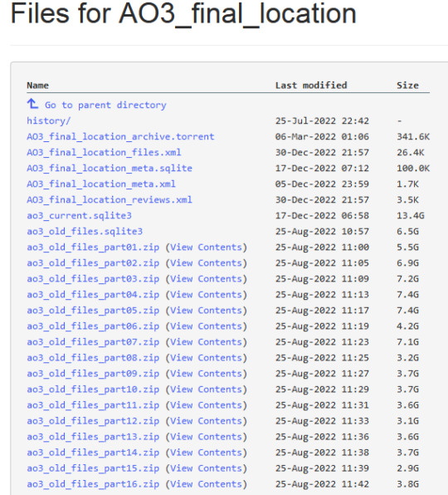The image size is (448, 495).
Task: Select the size value '26.4K'
Action: click(410, 153)
